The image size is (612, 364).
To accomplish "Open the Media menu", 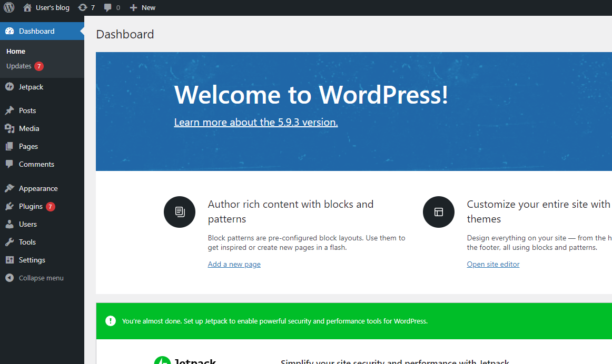I will tap(42, 128).
